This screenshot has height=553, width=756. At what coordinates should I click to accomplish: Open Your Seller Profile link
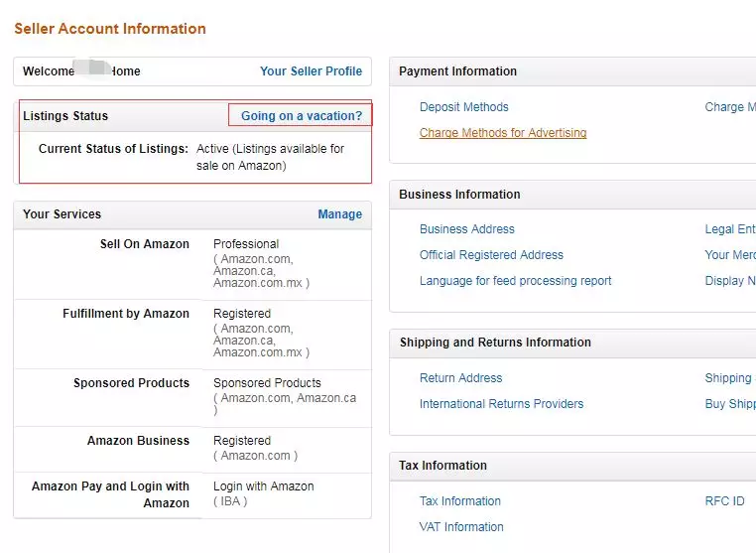(311, 71)
